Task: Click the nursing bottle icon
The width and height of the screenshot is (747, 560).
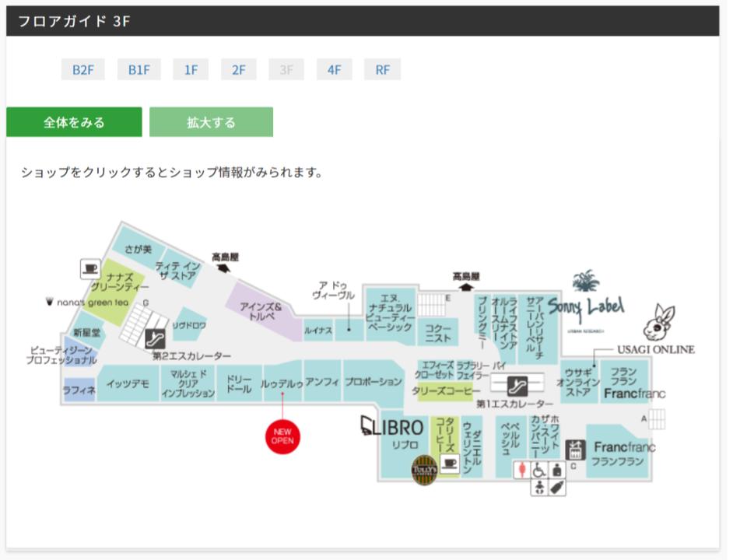Action: pyautogui.click(x=557, y=488)
